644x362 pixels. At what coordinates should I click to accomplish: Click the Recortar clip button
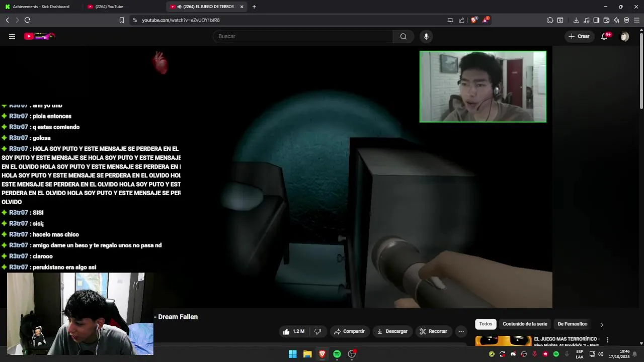pos(433,331)
